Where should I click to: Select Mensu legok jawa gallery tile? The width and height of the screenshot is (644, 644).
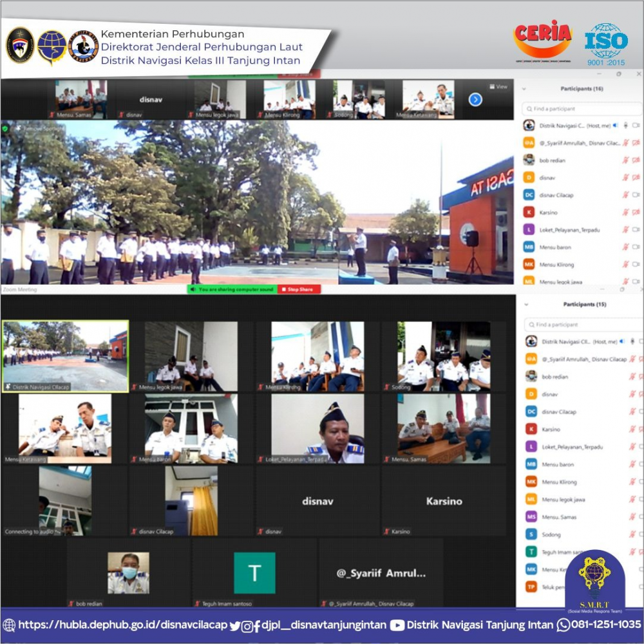(x=191, y=356)
